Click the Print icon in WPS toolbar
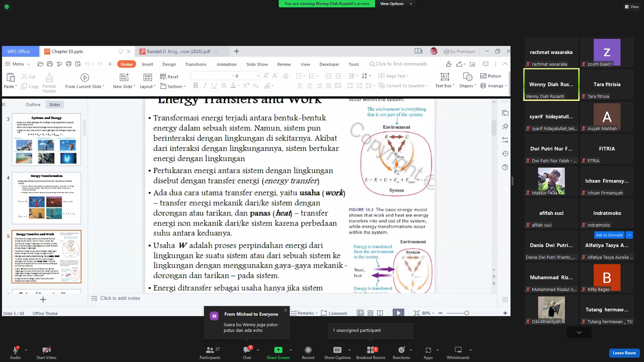This screenshot has width=644, height=362. coord(69,64)
